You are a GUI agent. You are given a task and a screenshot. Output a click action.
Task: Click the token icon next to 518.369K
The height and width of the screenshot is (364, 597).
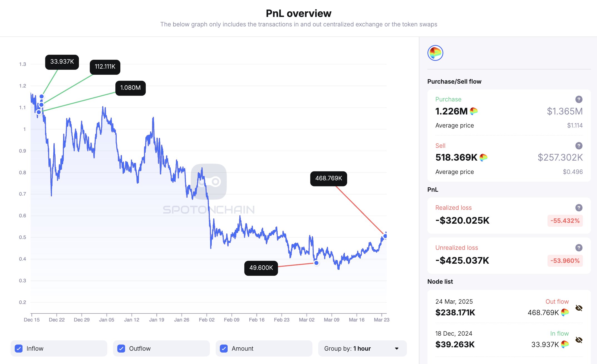click(x=484, y=158)
